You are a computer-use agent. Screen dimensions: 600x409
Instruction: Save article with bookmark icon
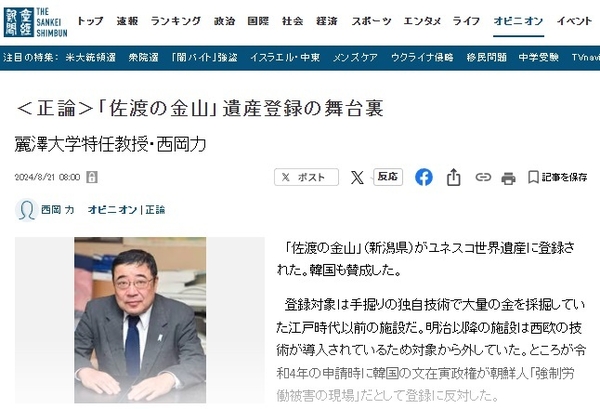(x=558, y=177)
